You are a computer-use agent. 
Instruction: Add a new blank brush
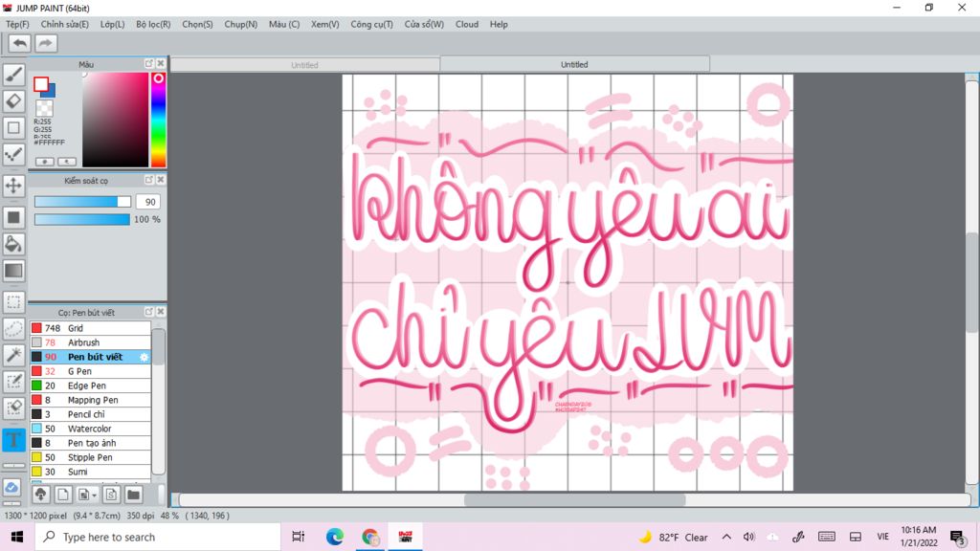click(x=63, y=495)
